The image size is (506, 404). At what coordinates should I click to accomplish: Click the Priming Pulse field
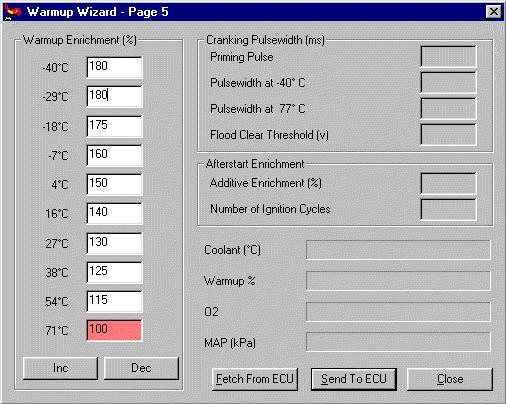point(448,57)
